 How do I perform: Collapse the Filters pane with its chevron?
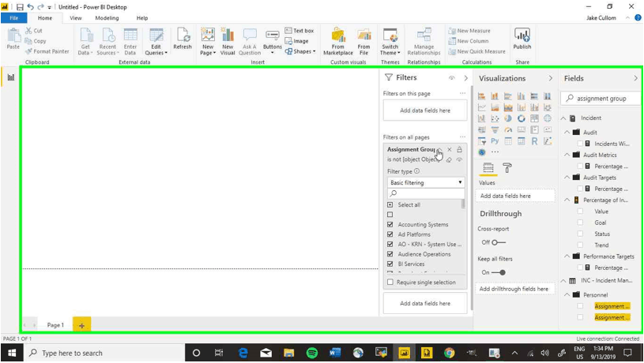(465, 78)
